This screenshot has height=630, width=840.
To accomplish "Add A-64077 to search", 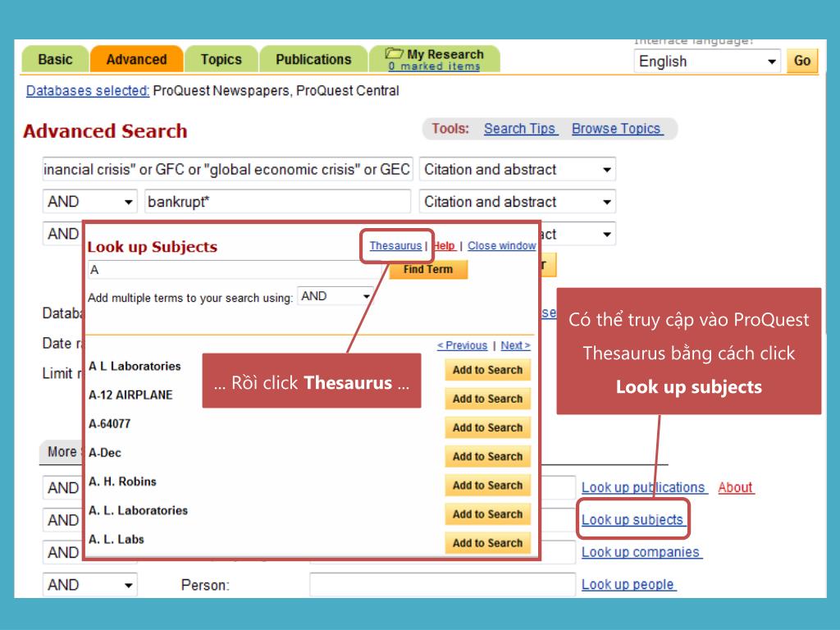I will click(x=487, y=427).
